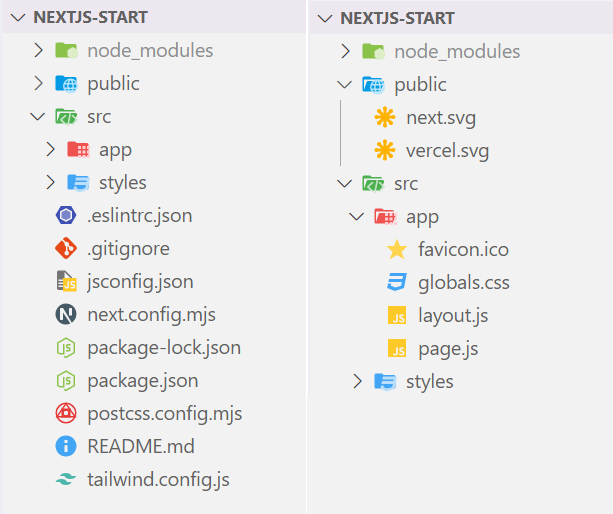
Task: Select the styles label in right panel
Action: [430, 382]
